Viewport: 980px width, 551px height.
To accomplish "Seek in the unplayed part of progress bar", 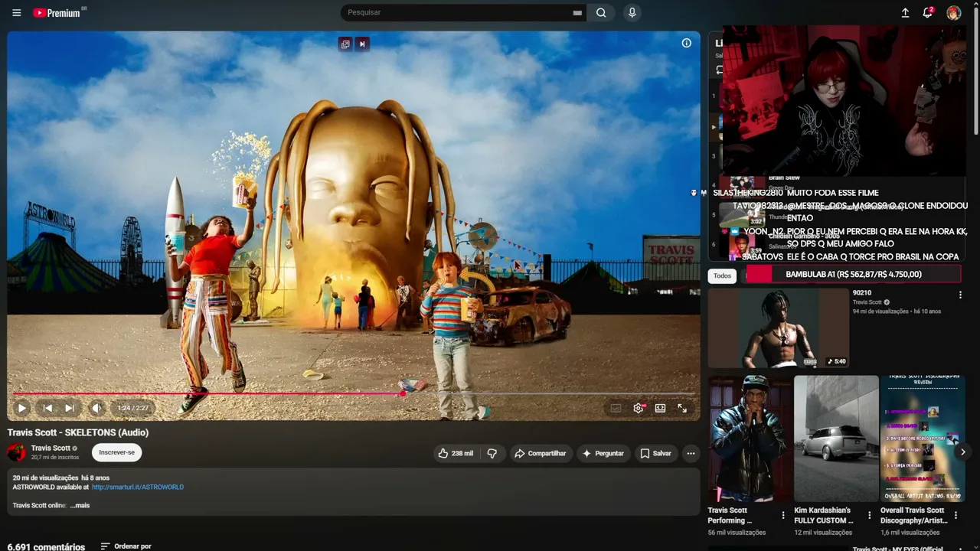I will point(550,393).
